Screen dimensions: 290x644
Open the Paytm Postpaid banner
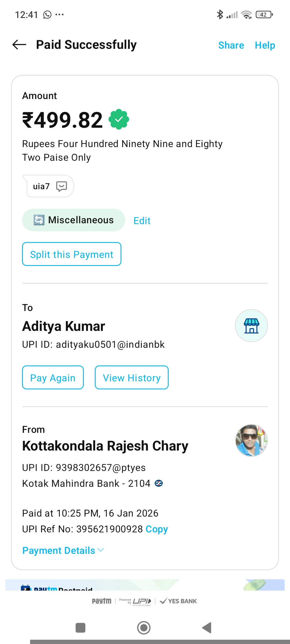[x=145, y=585]
